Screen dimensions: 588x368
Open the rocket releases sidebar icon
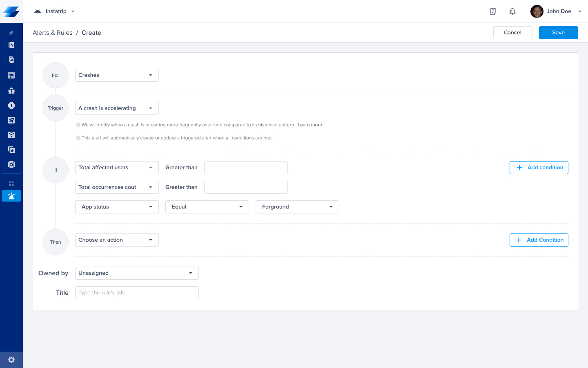click(11, 120)
